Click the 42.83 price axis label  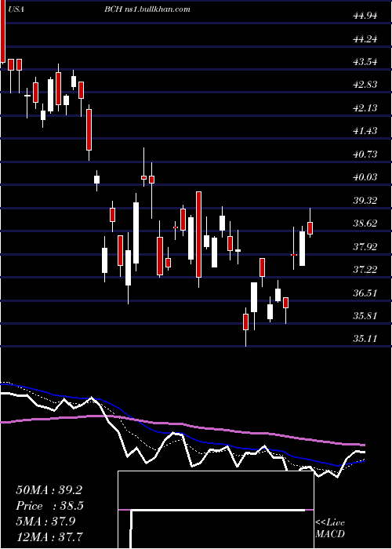point(365,85)
